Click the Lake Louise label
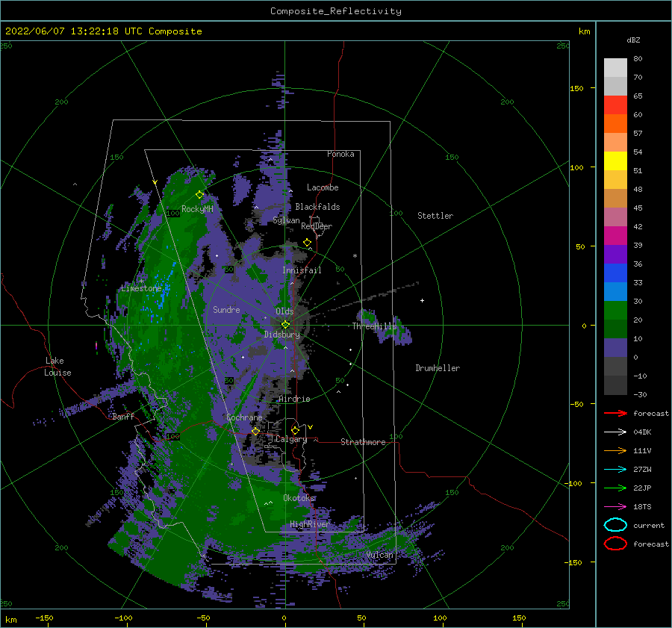 (x=57, y=367)
